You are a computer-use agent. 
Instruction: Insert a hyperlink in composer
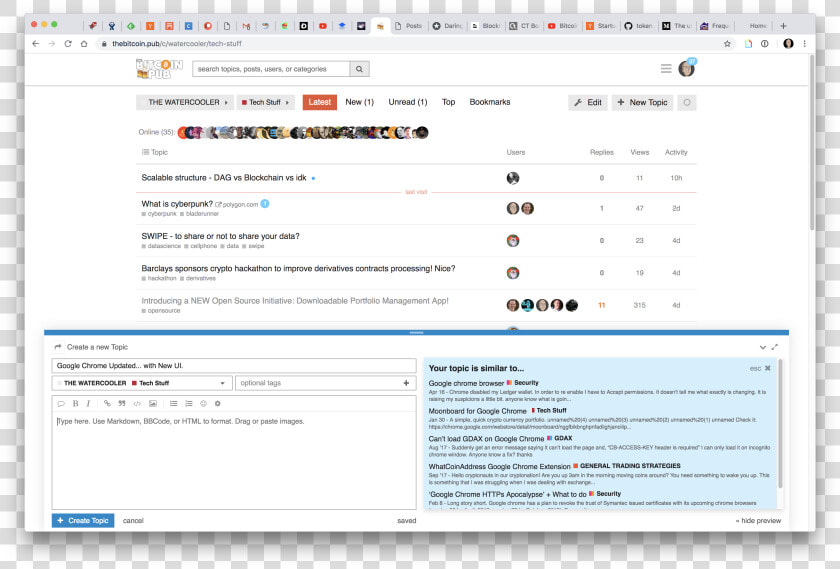click(107, 403)
